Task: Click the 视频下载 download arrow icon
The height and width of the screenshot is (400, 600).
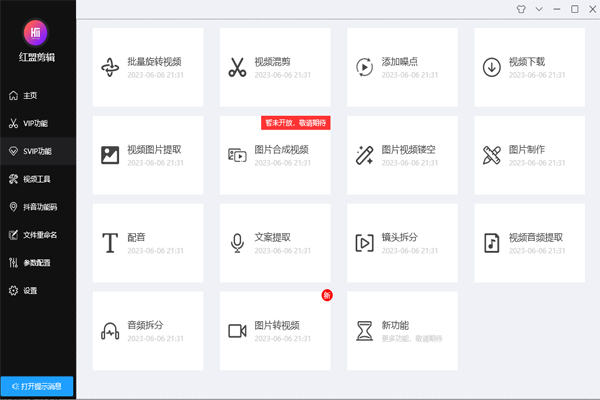Action: pos(492,67)
